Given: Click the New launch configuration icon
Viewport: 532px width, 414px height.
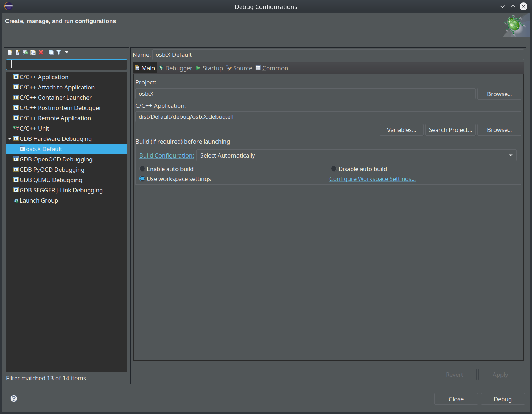Looking at the screenshot, I should coord(10,52).
